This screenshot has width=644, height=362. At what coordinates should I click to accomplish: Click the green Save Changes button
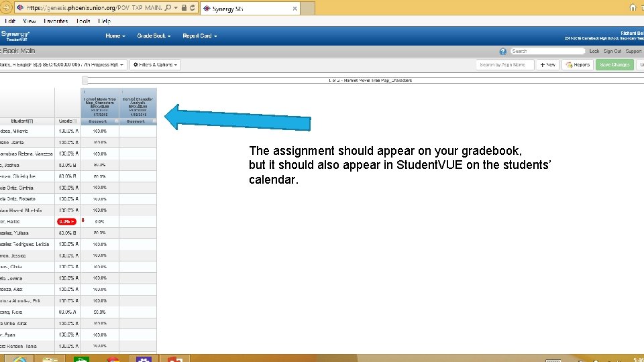coord(614,65)
